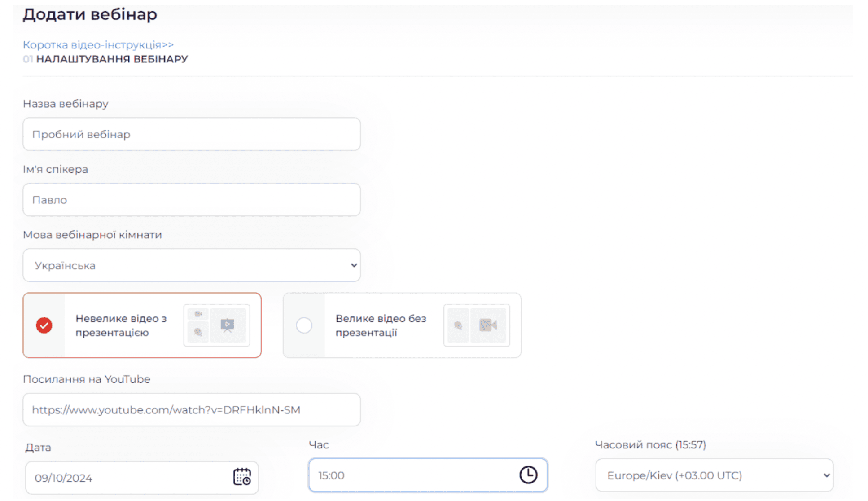Click large video without presentation layout thumbnail
Screen dimensions: 868x501
[476, 325]
